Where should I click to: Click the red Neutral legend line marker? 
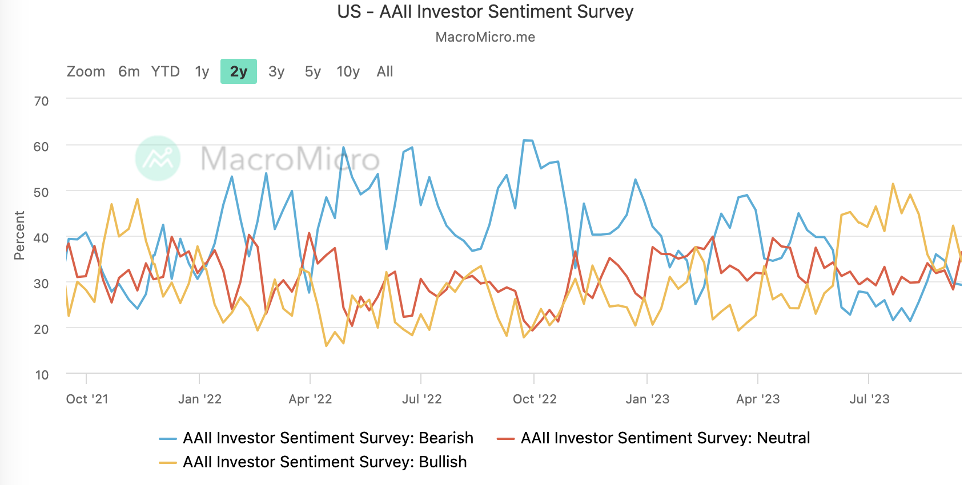[x=506, y=438]
